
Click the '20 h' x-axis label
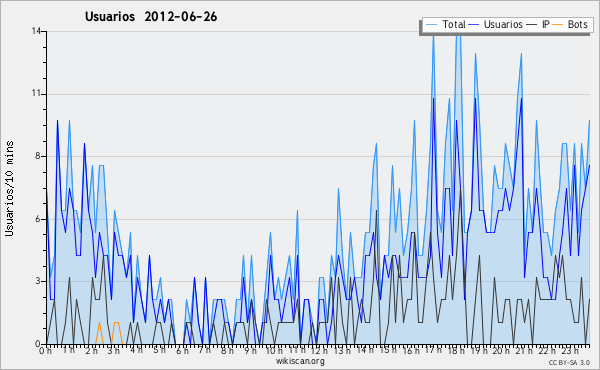click(x=501, y=350)
